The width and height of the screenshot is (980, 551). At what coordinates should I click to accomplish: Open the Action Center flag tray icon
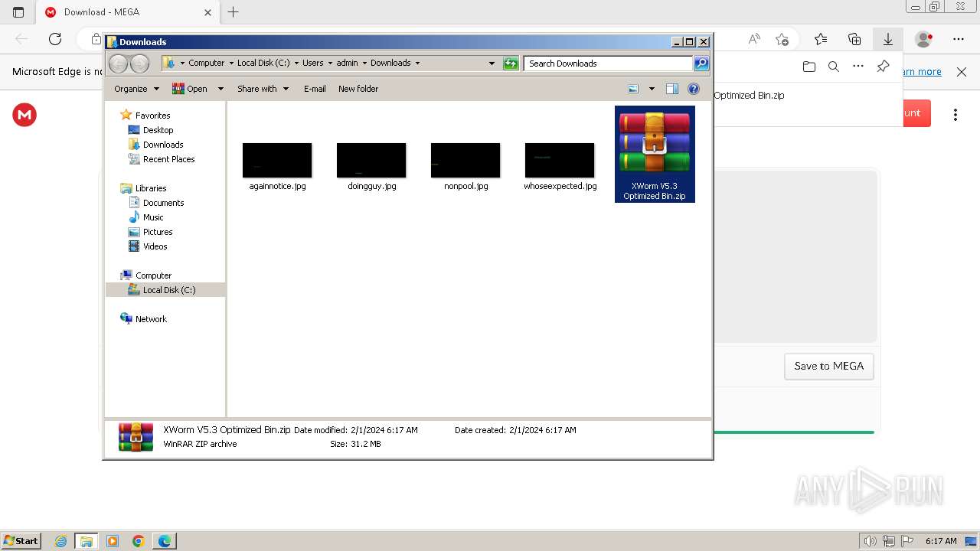[x=906, y=541]
